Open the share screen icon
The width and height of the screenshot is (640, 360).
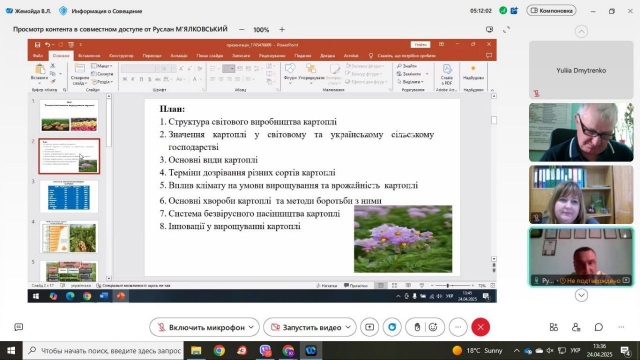pyautogui.click(x=369, y=327)
